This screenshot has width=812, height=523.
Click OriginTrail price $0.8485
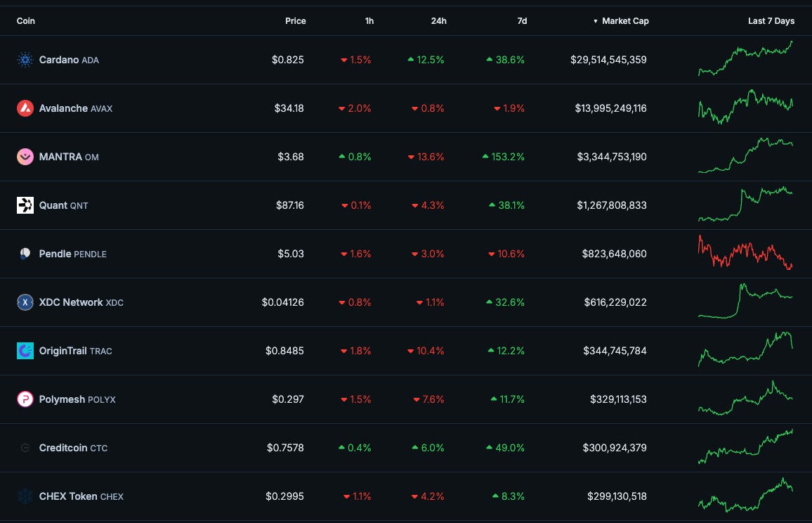click(x=284, y=351)
